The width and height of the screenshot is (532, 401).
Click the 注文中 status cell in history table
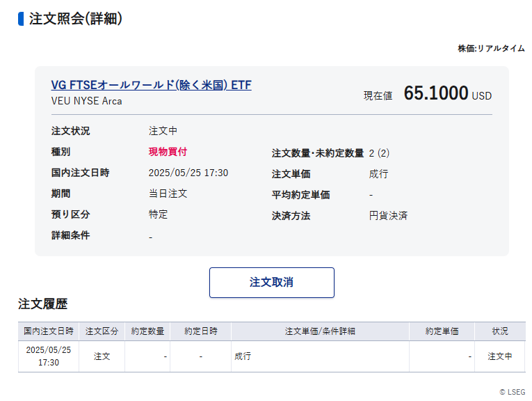[x=500, y=356]
